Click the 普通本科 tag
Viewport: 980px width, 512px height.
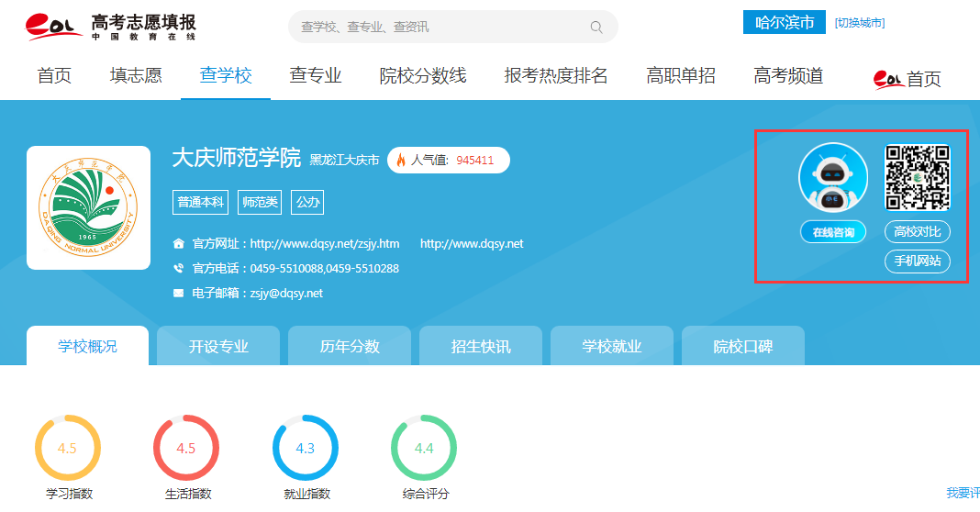click(201, 203)
